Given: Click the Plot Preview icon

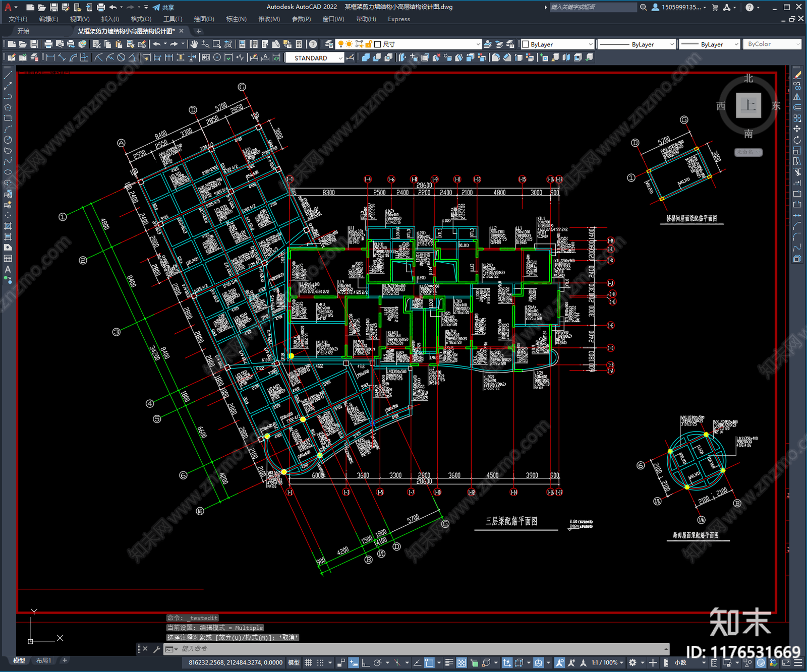Looking at the screenshot, I should pyautogui.click(x=60, y=44).
